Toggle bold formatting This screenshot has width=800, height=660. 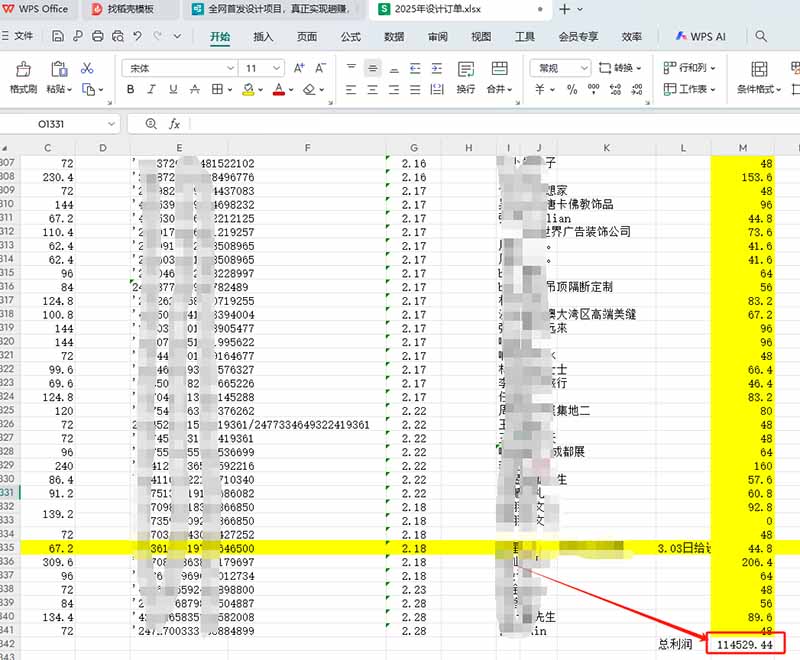(130, 89)
